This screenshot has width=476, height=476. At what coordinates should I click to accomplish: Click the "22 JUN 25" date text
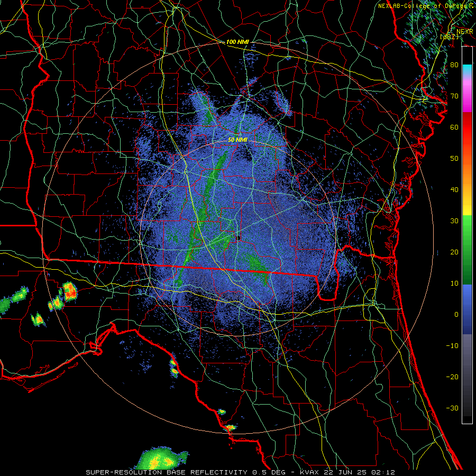[x=346, y=472]
